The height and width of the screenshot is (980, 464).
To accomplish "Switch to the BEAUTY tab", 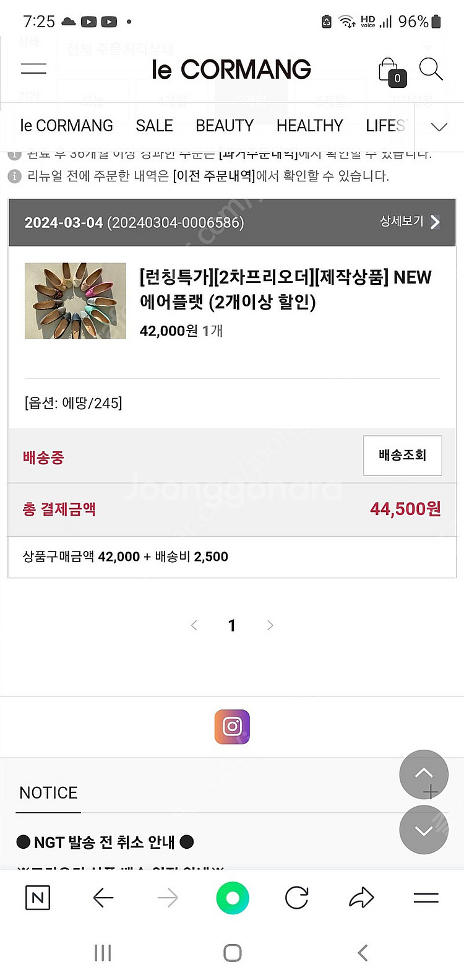I will click(225, 126).
